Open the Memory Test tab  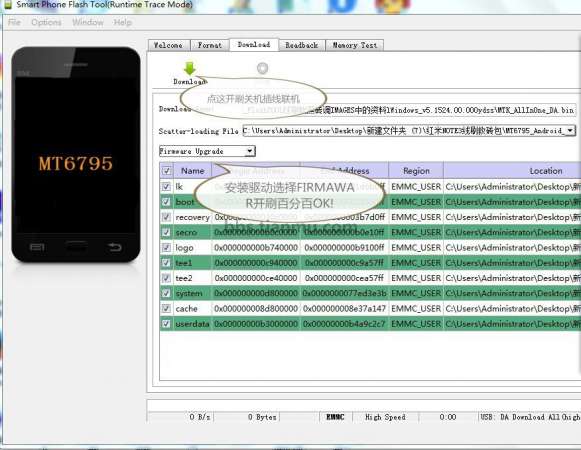[x=355, y=45]
